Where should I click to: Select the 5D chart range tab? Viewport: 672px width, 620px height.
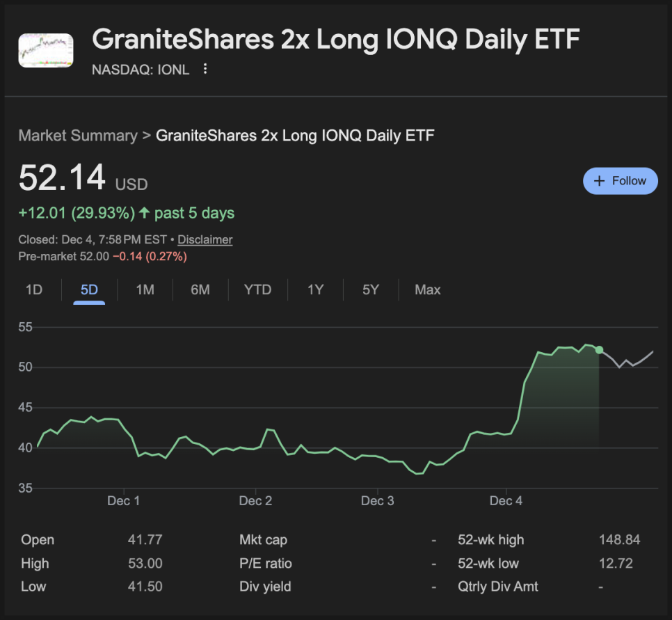89,289
